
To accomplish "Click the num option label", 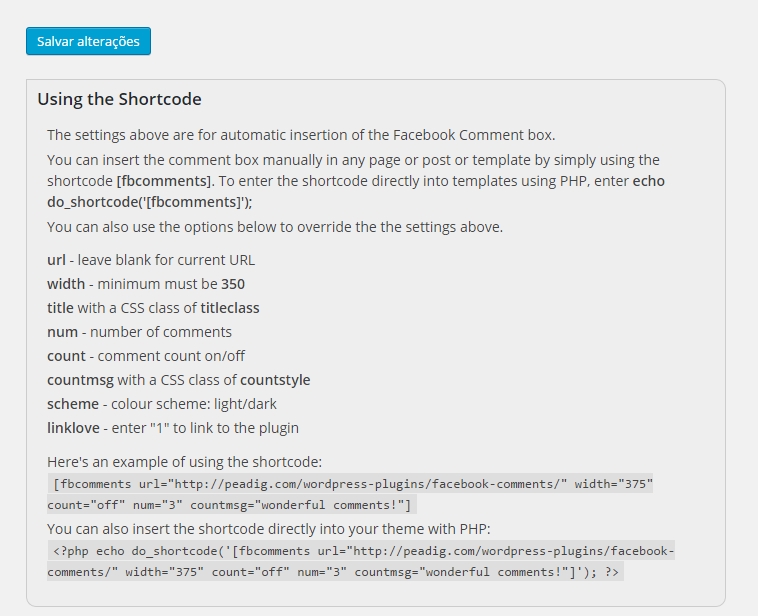I will coord(62,332).
